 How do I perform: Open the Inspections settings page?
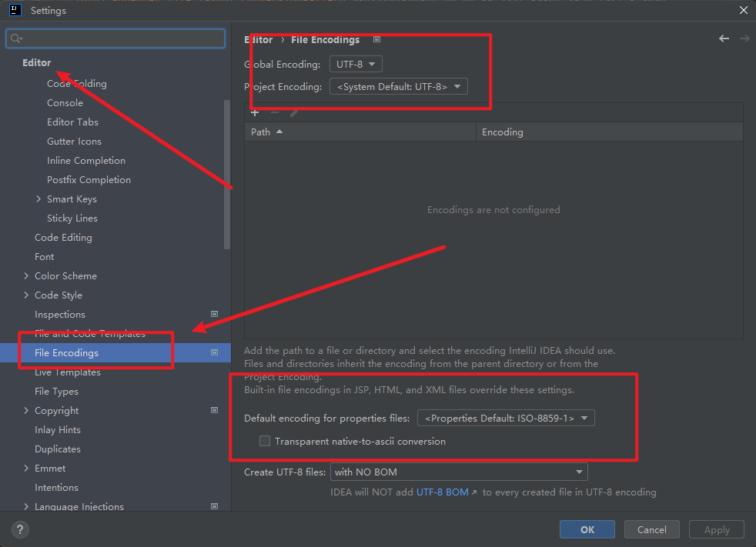(x=60, y=314)
